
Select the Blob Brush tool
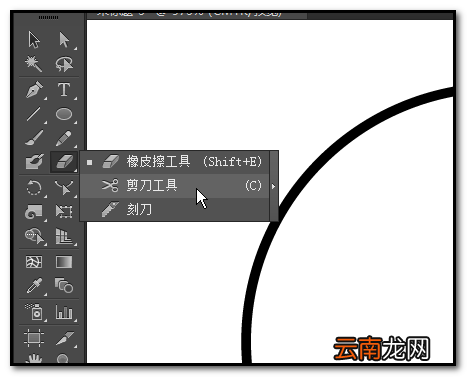tap(34, 162)
